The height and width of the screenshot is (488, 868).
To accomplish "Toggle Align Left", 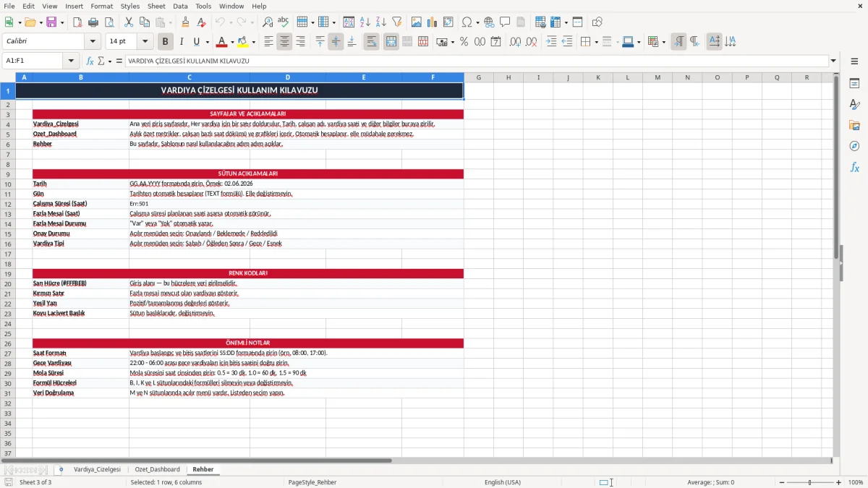I will pyautogui.click(x=268, y=42).
